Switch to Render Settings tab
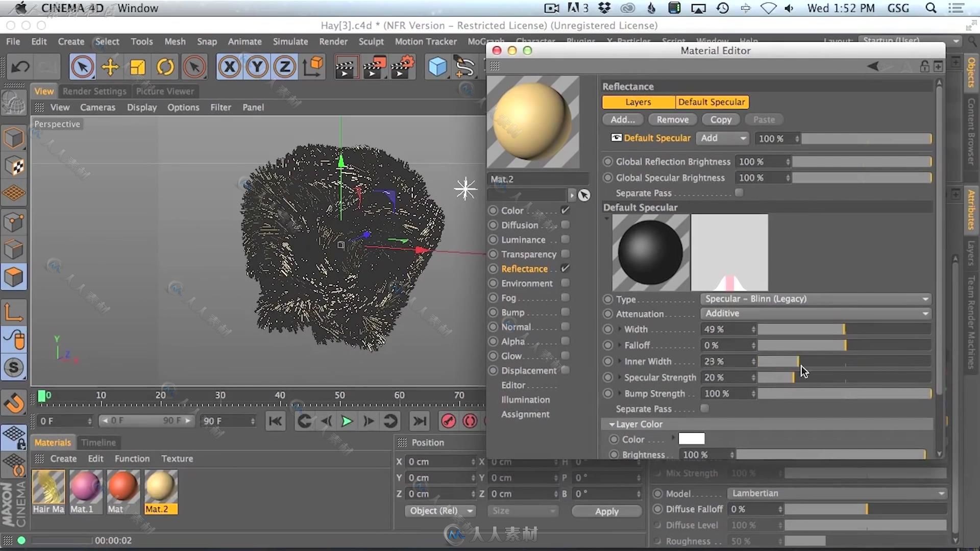980x551 pixels. pos(94,91)
